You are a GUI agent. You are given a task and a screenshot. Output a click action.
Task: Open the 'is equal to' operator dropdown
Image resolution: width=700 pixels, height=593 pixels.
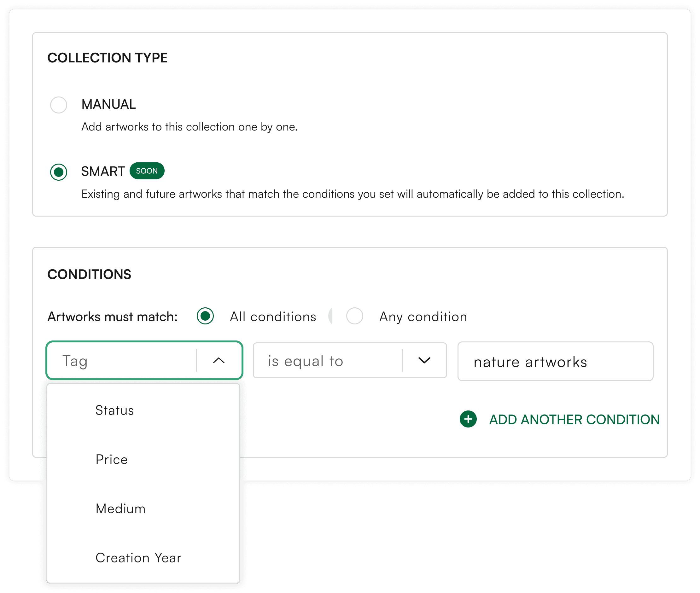click(x=350, y=360)
